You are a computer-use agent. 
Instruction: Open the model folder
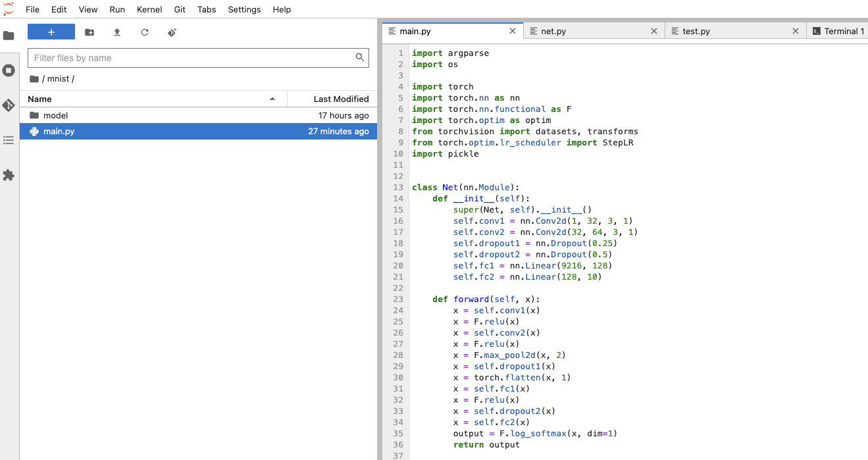pos(55,115)
